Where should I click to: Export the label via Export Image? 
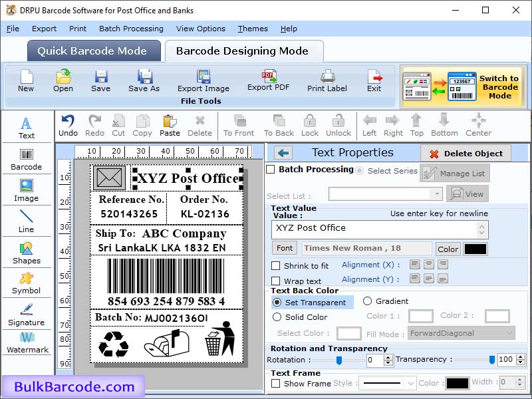203,80
